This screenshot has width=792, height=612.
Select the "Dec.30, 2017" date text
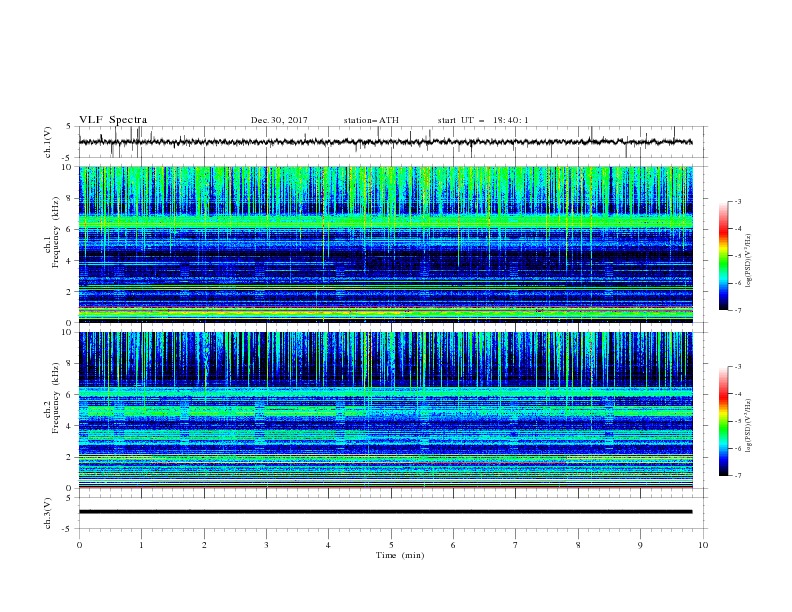[279, 120]
